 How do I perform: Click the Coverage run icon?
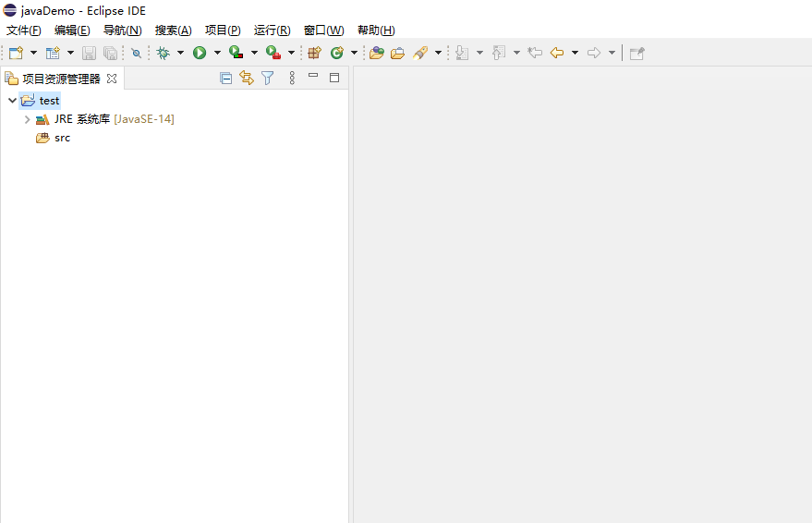pyautogui.click(x=236, y=53)
